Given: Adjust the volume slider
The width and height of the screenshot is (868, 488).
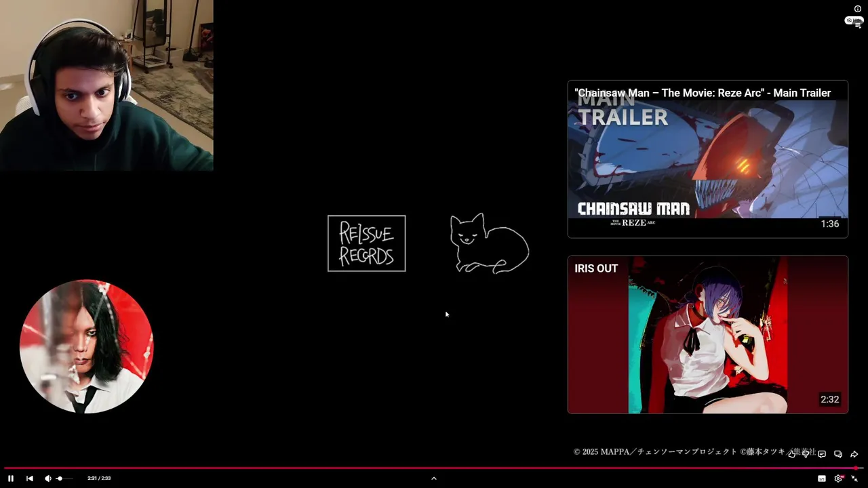Looking at the screenshot, I should point(64,479).
